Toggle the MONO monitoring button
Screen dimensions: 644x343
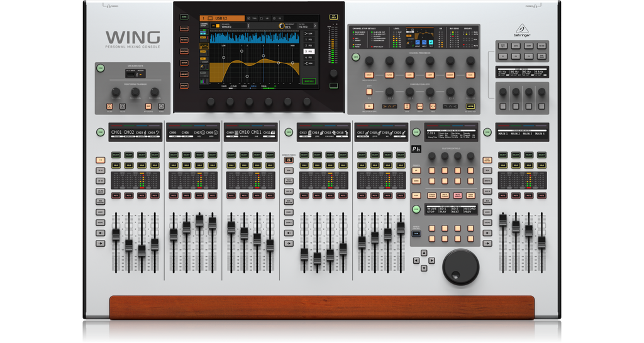click(161, 106)
